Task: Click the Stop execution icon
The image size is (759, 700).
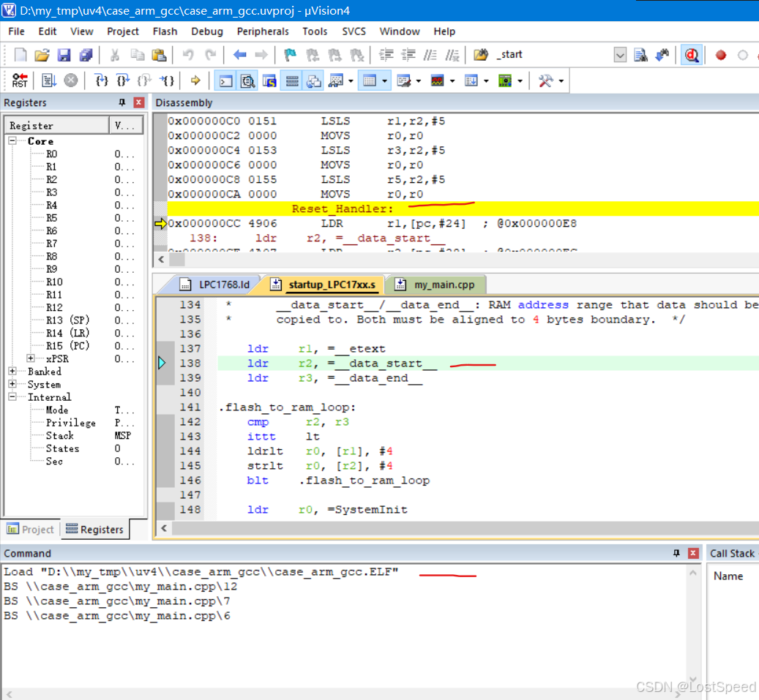Action: tap(71, 80)
